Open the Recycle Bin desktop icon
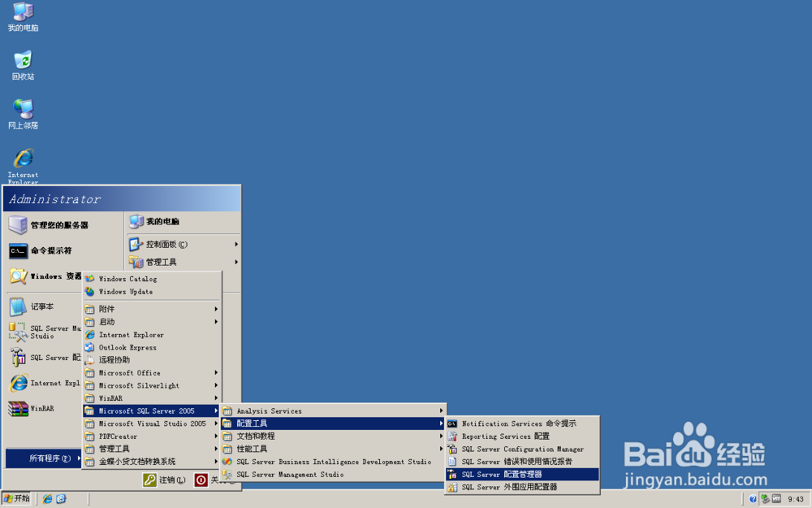 (23, 65)
